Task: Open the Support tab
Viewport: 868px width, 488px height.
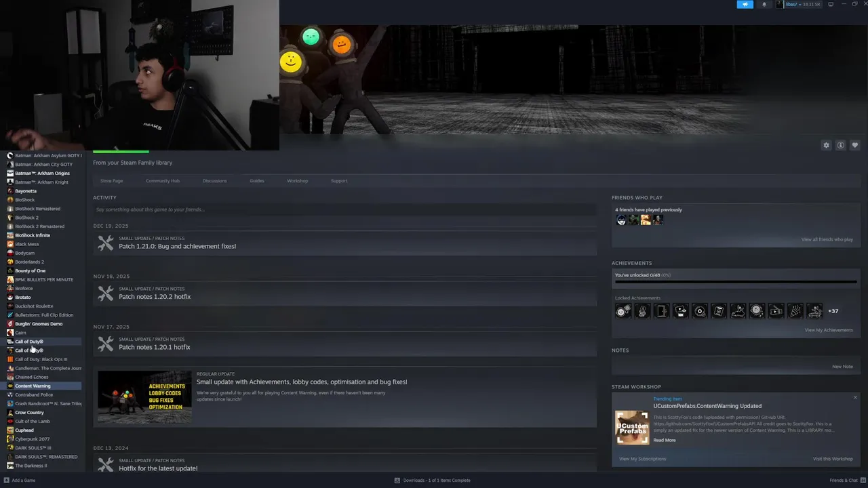Action: 339,181
